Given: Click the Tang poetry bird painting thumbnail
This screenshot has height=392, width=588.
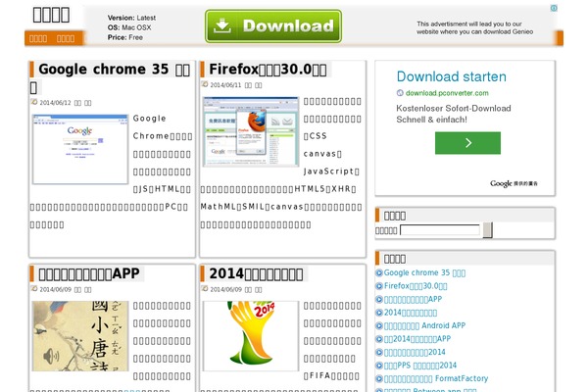Looking at the screenshot, I should (80, 336).
